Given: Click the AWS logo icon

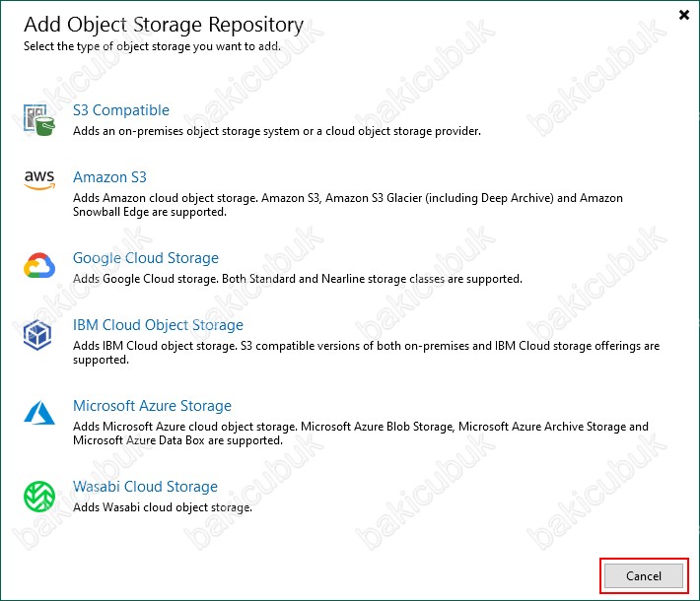Looking at the screenshot, I should pos(39,179).
